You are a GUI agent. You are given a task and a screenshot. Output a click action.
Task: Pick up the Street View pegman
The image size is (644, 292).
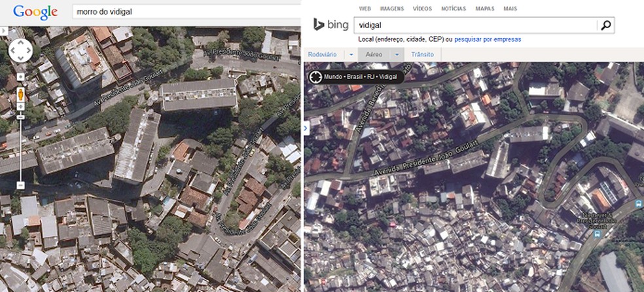(x=20, y=95)
